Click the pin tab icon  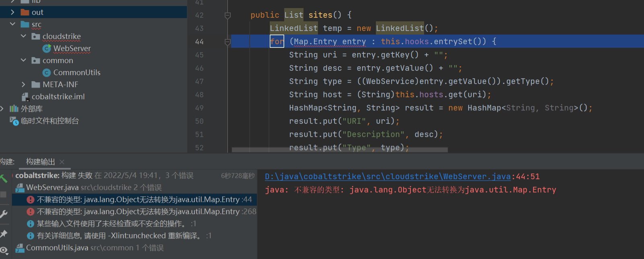pyautogui.click(x=4, y=234)
